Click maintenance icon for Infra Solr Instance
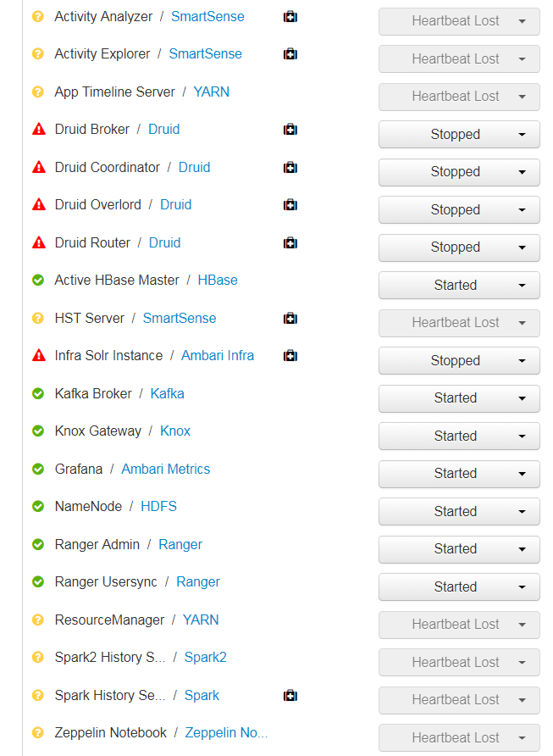Image resolution: width=553 pixels, height=756 pixels. (x=290, y=356)
